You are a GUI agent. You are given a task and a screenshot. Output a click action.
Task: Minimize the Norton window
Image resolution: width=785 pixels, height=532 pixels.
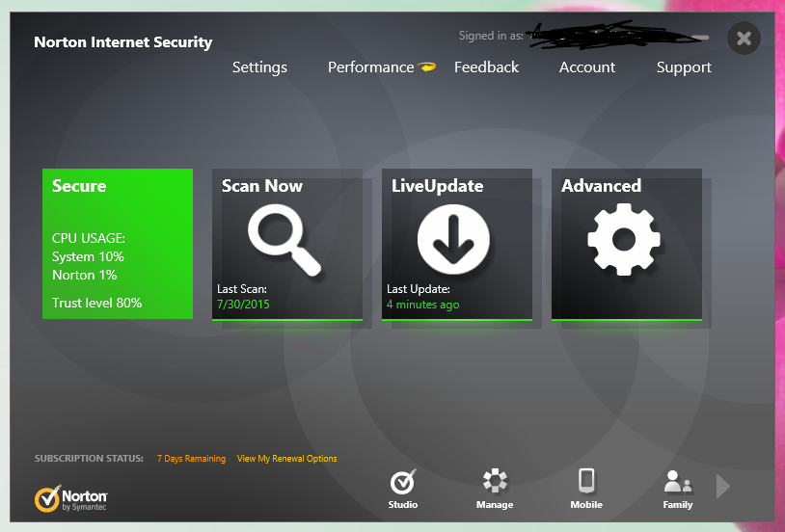click(x=701, y=38)
